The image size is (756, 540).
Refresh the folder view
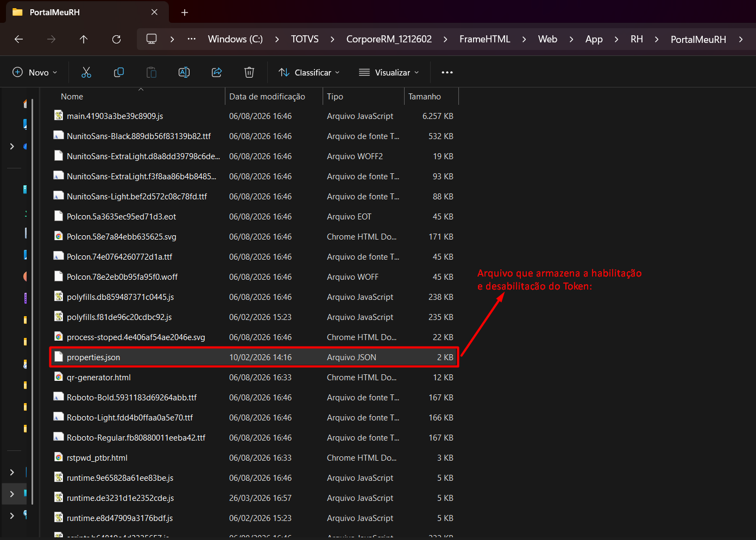coord(116,39)
